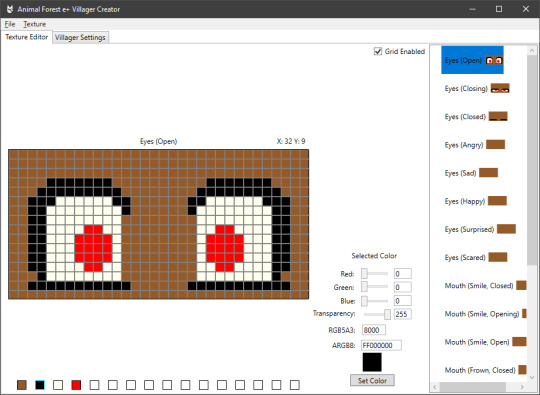Pick the Eyes (Surprised) texture item
This screenshot has height=395, width=540.
pyautogui.click(x=480, y=229)
